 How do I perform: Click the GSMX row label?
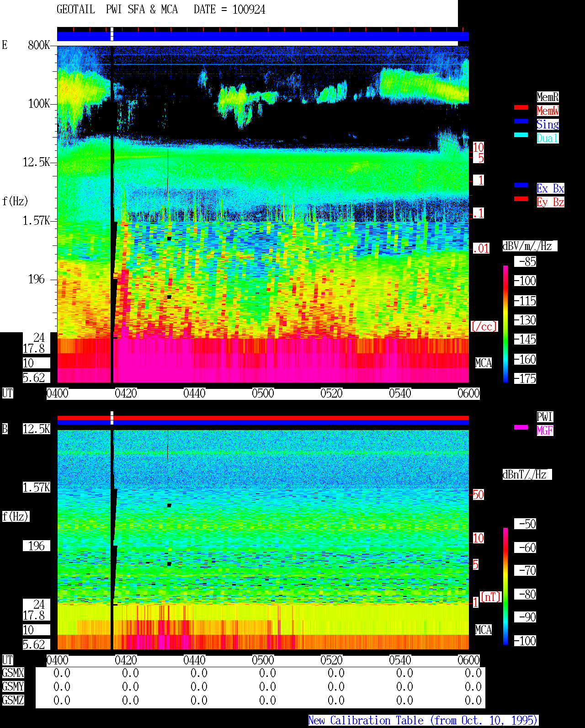pyautogui.click(x=13, y=673)
